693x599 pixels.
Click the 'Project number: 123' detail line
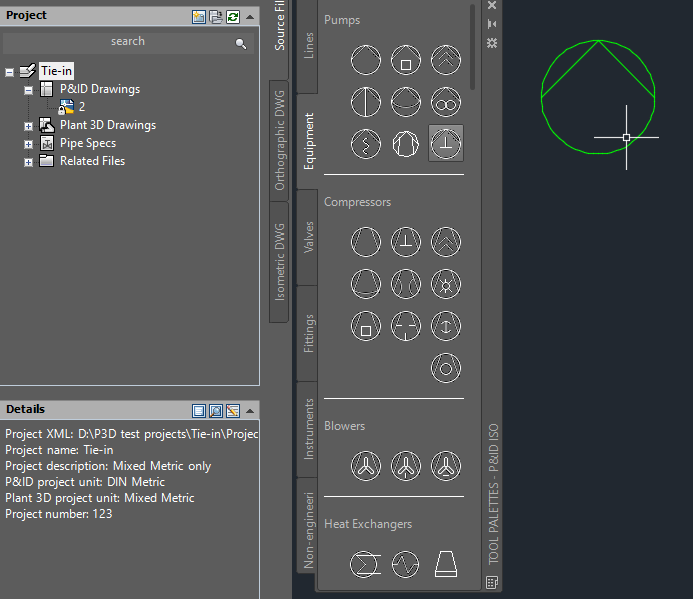click(x=59, y=514)
